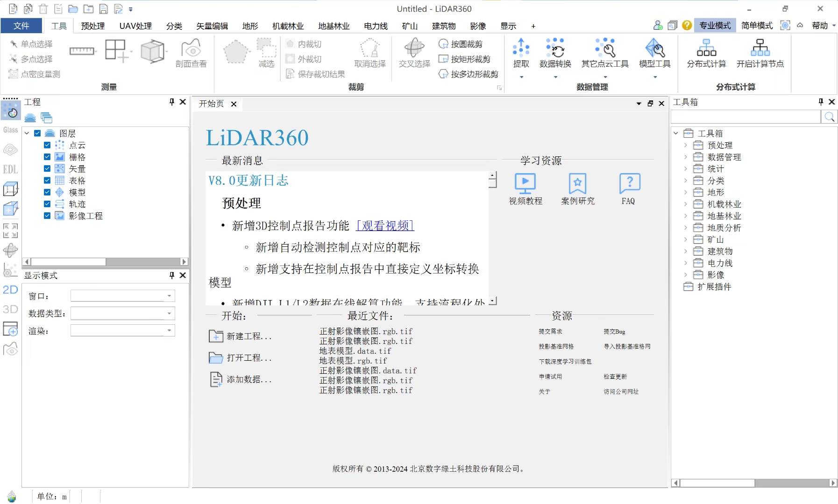Uncheck the 矢量 layer checkbox

47,168
